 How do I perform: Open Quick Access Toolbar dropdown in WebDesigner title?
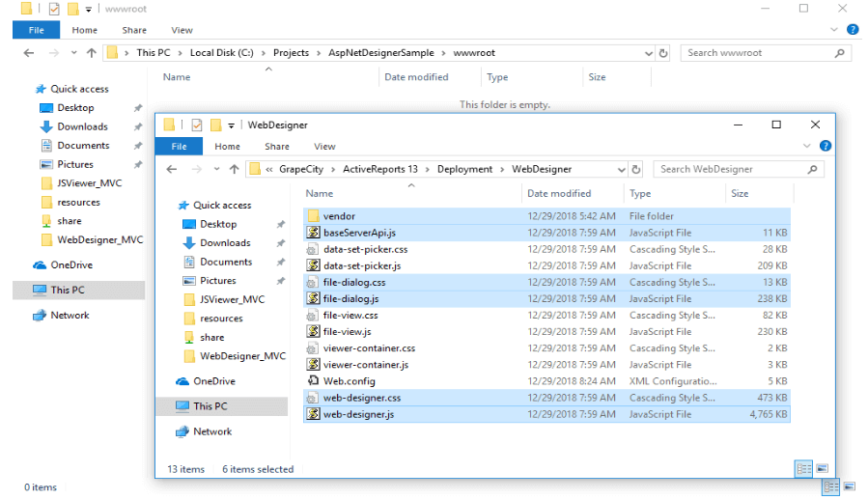click(x=232, y=125)
